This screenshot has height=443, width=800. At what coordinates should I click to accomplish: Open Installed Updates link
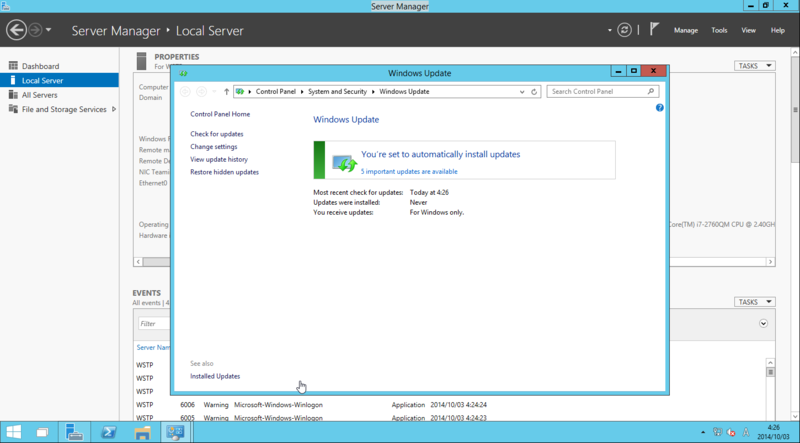215,376
